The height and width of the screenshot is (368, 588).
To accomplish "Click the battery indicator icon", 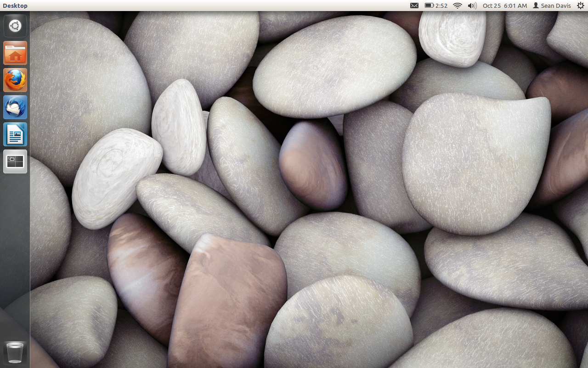I will pos(429,6).
